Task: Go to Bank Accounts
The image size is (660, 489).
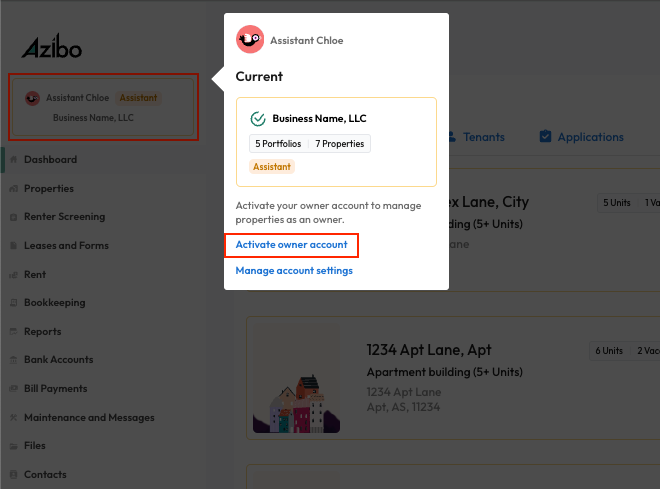Action: (59, 359)
